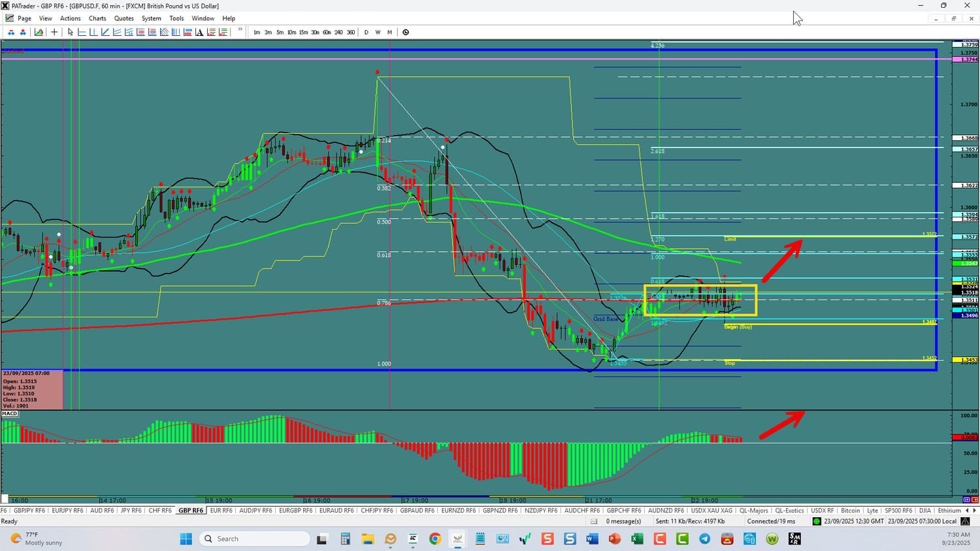Switch chart to Weekly (W) timeframe
This screenshot has width=980, height=551.
pyautogui.click(x=378, y=32)
